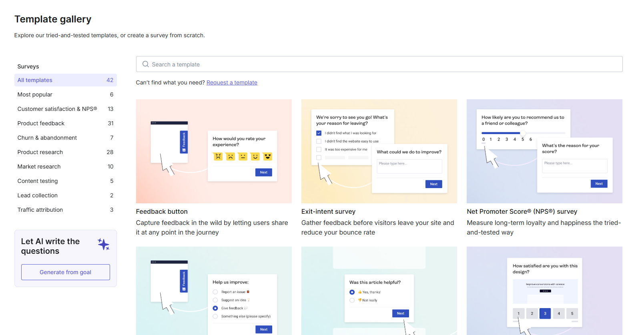Screen dimensions: 644x335
Task: Click 'Explore our tried-and-tested templates' subtitle
Action: (x=110, y=35)
